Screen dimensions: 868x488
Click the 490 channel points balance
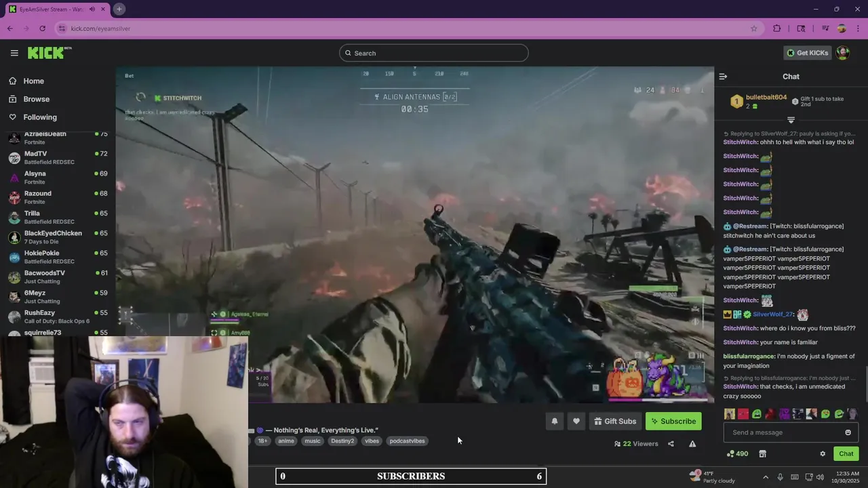click(737, 454)
